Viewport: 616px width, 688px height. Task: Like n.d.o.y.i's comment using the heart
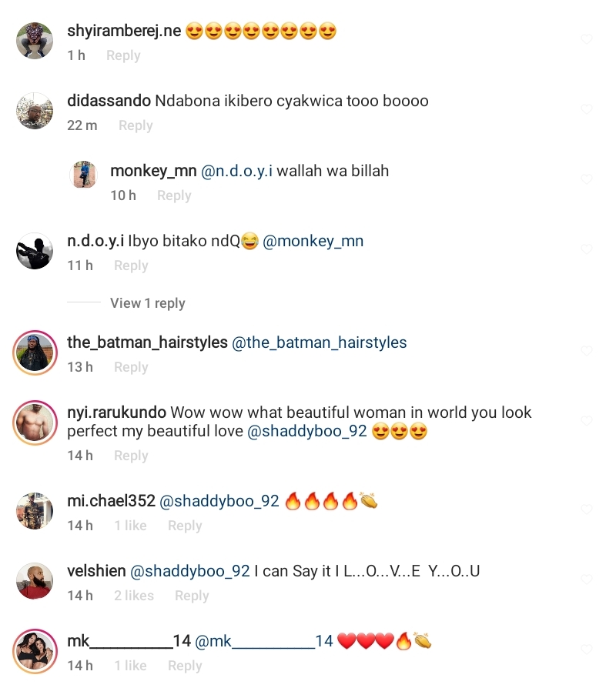click(587, 249)
